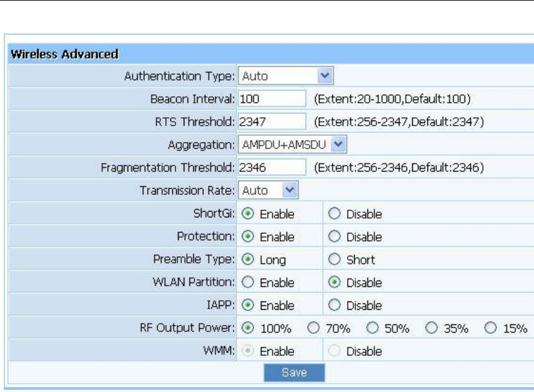Select Disable for WMM
The height and width of the screenshot is (392, 534).
click(334, 351)
